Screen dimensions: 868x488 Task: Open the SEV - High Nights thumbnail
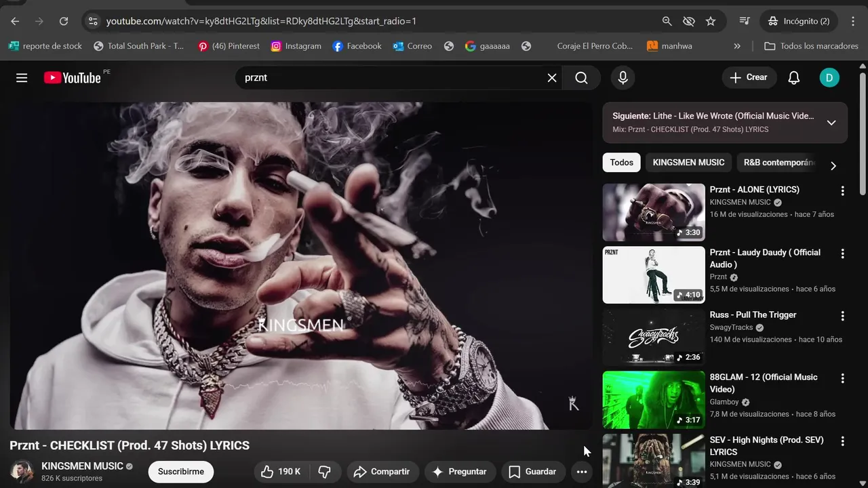pos(654,461)
